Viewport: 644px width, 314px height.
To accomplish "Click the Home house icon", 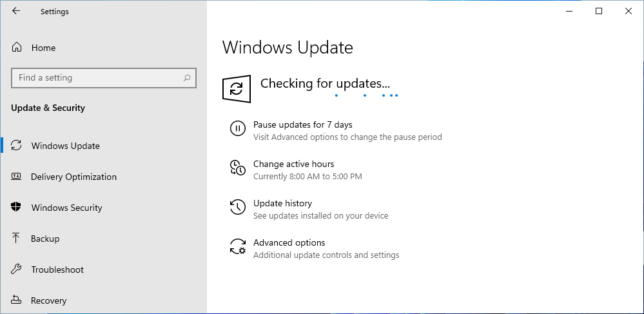I will point(16,47).
